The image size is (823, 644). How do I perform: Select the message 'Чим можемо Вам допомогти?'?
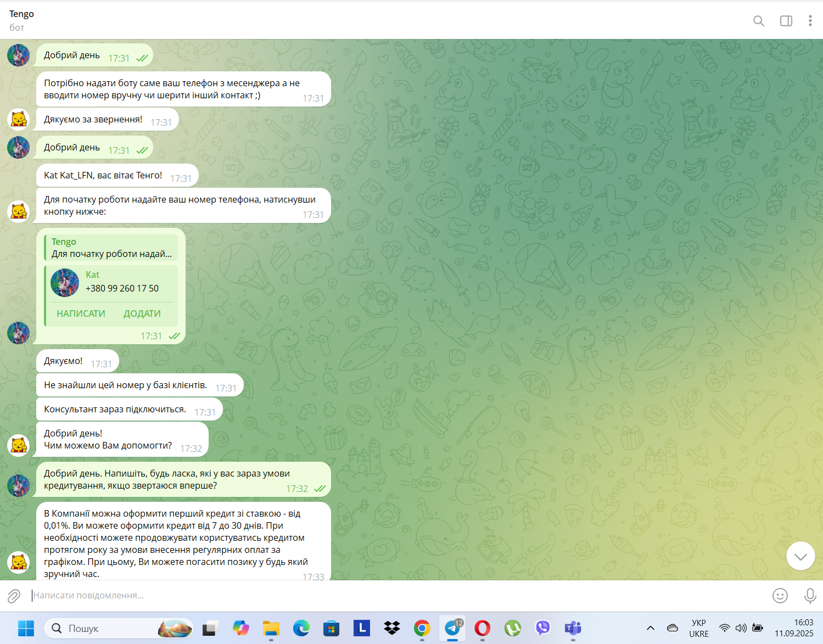point(122,439)
